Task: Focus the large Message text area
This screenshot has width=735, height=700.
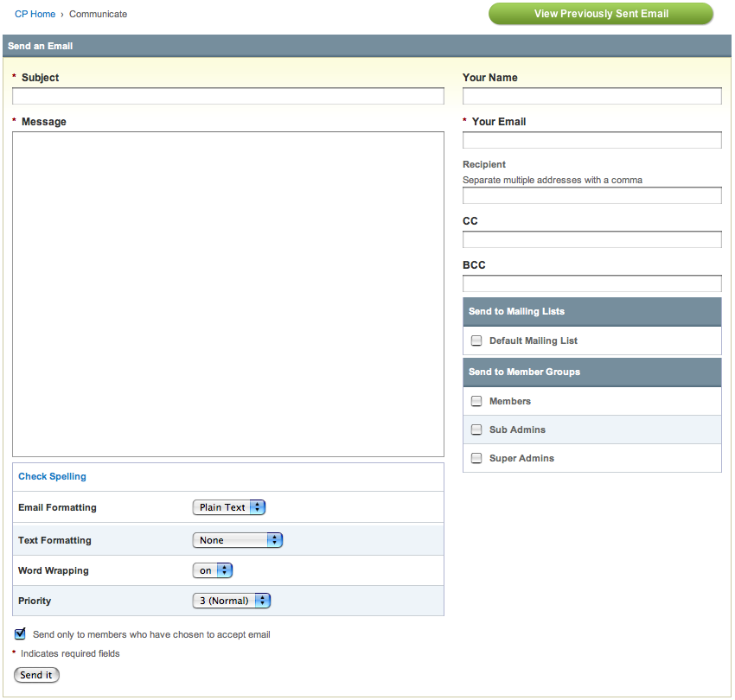Action: [228, 294]
